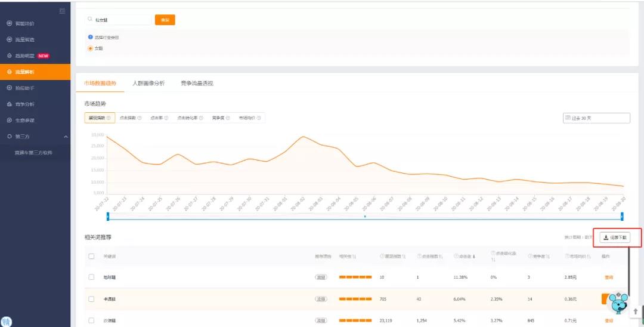Click the magnifier icon in the search box
This screenshot has width=644, height=327.
point(90,20)
